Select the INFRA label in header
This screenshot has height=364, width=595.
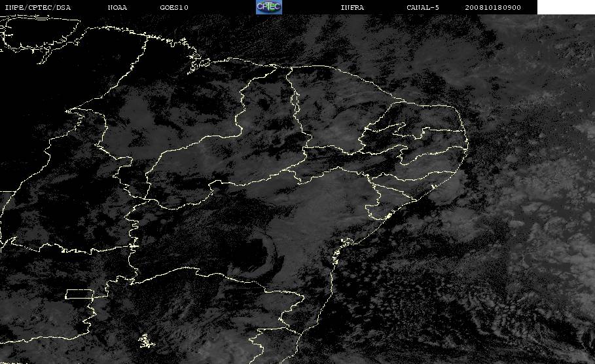[x=352, y=7]
